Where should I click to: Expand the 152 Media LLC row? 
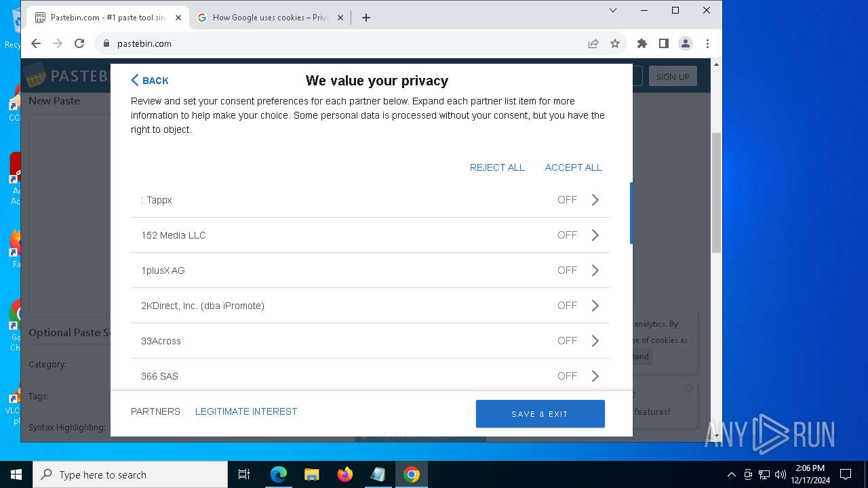tap(595, 235)
